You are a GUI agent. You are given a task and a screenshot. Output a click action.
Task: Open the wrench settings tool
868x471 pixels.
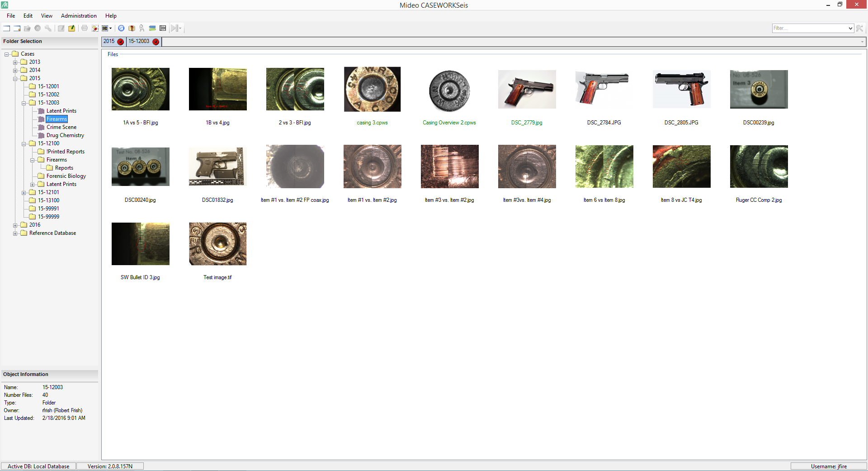pos(48,28)
